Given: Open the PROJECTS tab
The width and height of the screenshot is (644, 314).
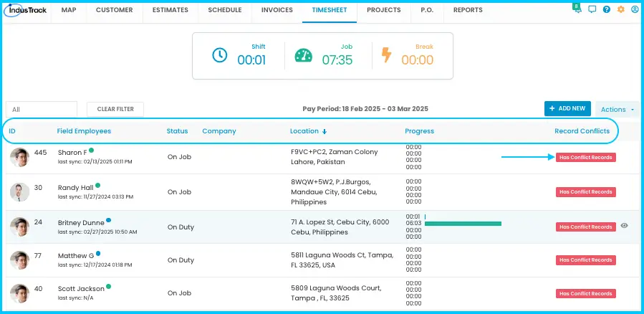Looking at the screenshot, I should click(384, 10).
